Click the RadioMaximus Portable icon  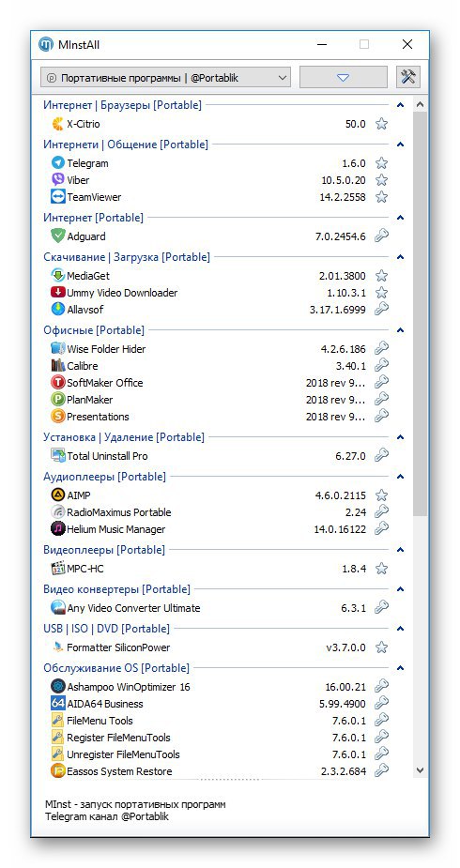tap(57, 512)
